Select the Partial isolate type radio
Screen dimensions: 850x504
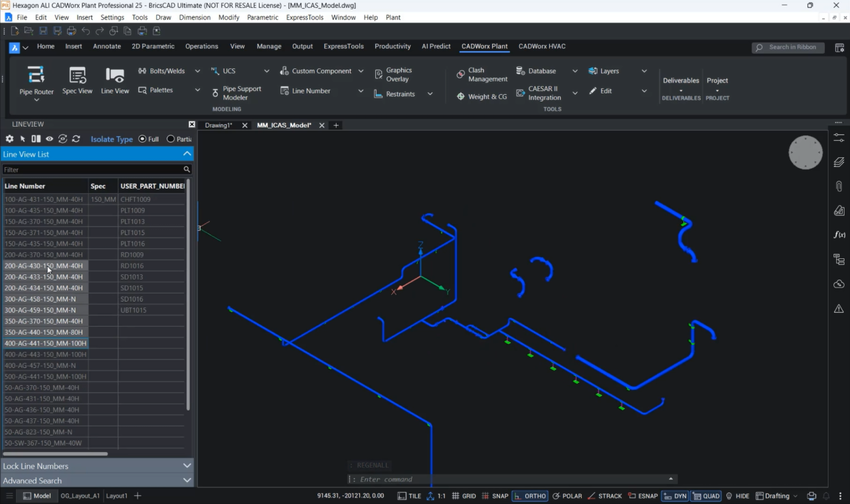tap(171, 139)
